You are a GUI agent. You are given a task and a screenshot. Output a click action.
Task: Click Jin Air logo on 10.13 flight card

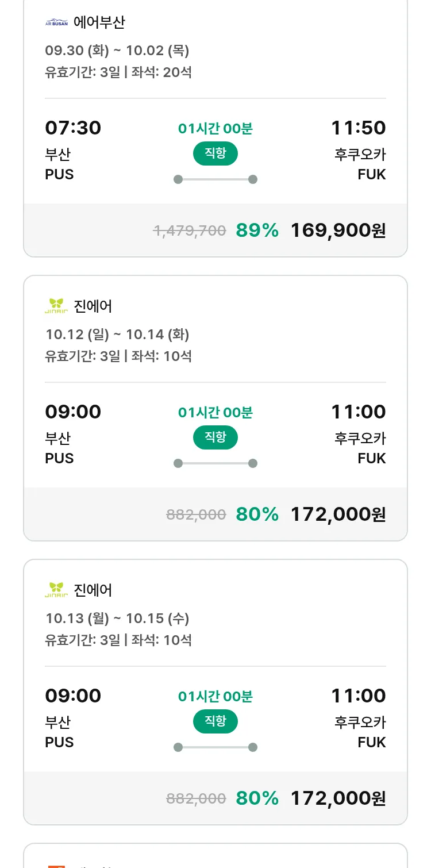tap(56, 590)
